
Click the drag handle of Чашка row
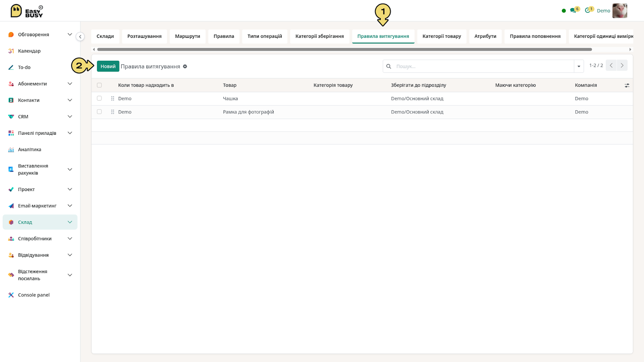[113, 99]
